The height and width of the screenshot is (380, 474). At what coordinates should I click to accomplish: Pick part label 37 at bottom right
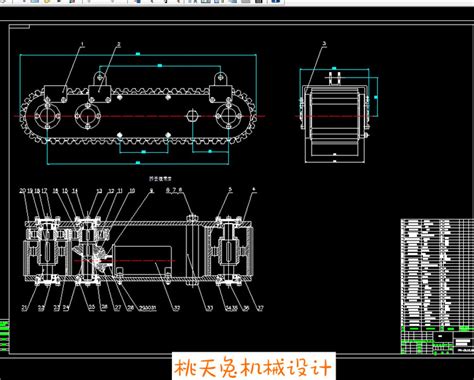click(x=260, y=308)
